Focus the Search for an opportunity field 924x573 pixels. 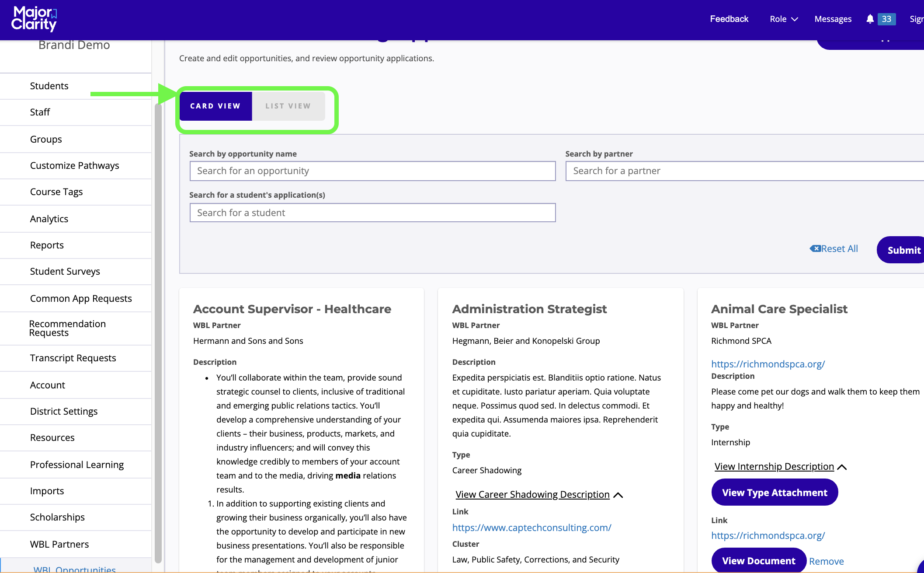pyautogui.click(x=372, y=171)
